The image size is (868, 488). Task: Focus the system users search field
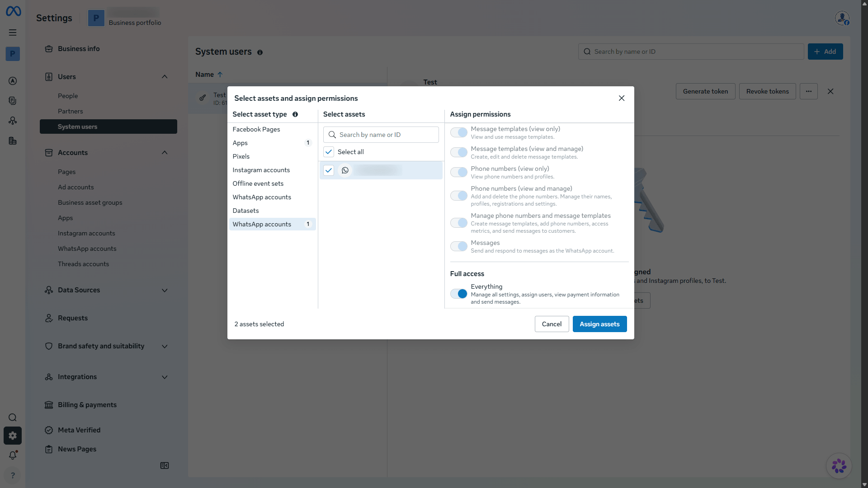(x=691, y=52)
